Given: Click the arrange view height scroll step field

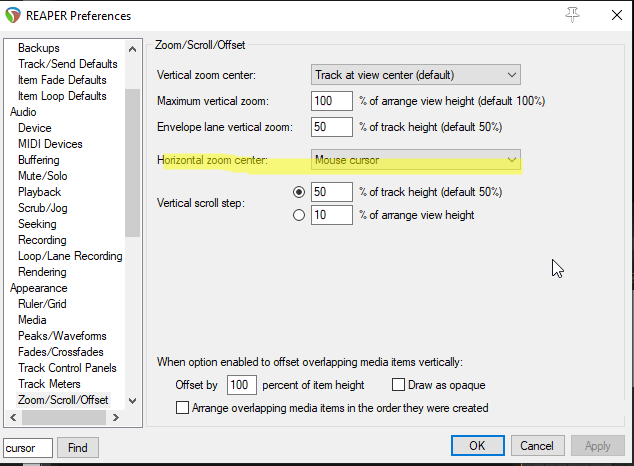Looking at the screenshot, I should 332,215.
